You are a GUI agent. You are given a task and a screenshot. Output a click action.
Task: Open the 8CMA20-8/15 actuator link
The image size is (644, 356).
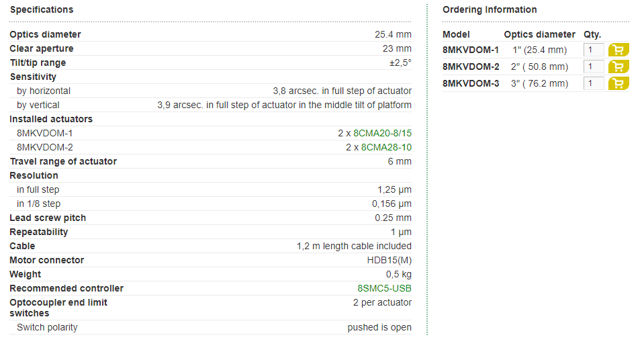coord(382,134)
